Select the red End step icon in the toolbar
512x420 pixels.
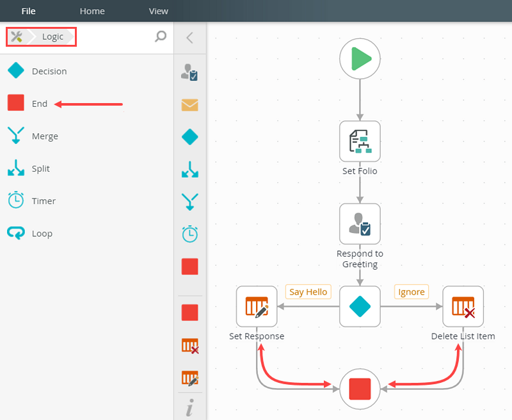click(x=190, y=266)
